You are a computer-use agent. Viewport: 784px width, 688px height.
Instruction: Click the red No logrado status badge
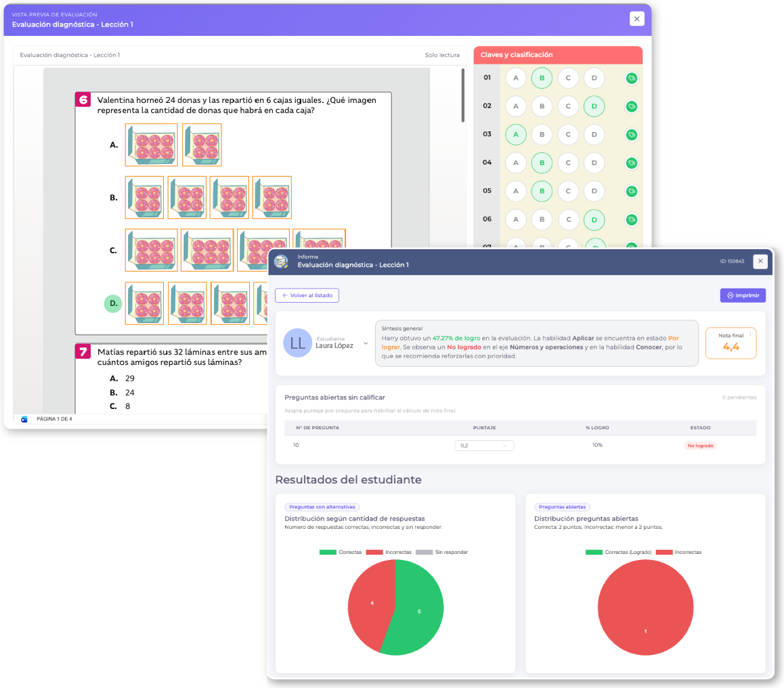tap(700, 446)
